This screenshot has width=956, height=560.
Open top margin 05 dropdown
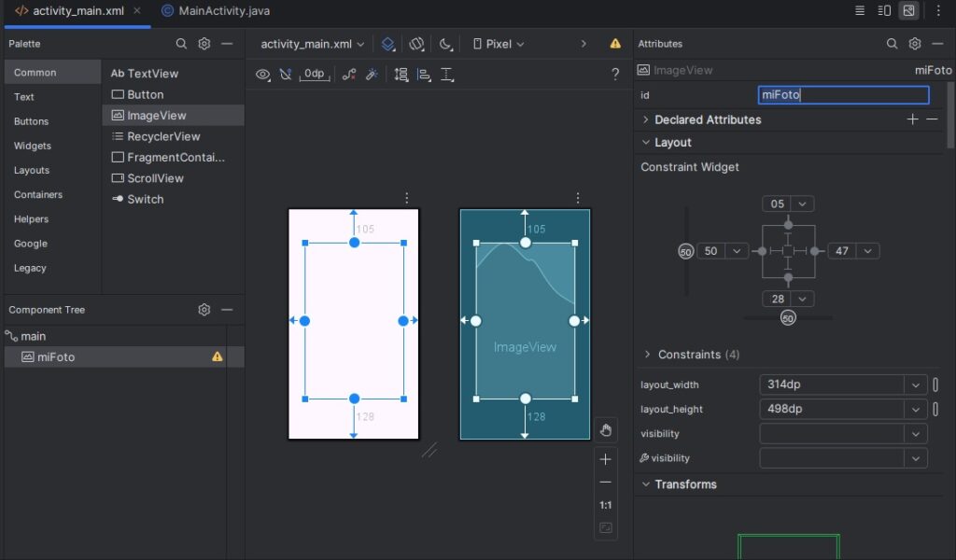802,203
